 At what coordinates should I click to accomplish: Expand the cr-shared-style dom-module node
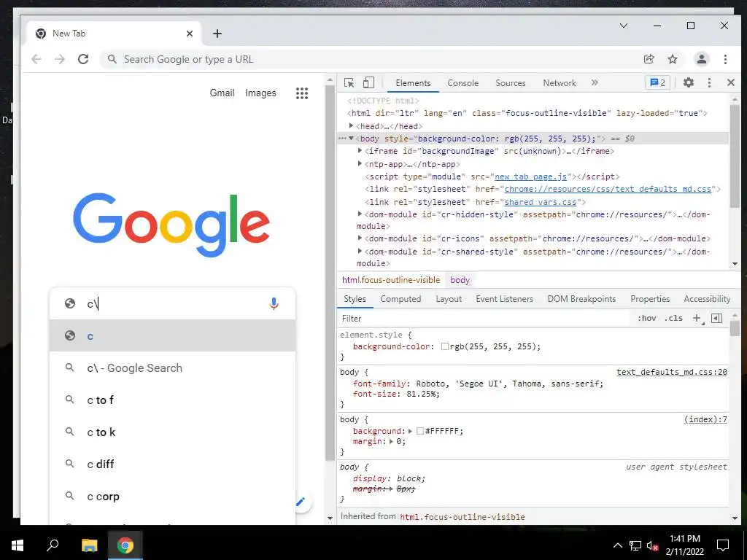tap(360, 251)
